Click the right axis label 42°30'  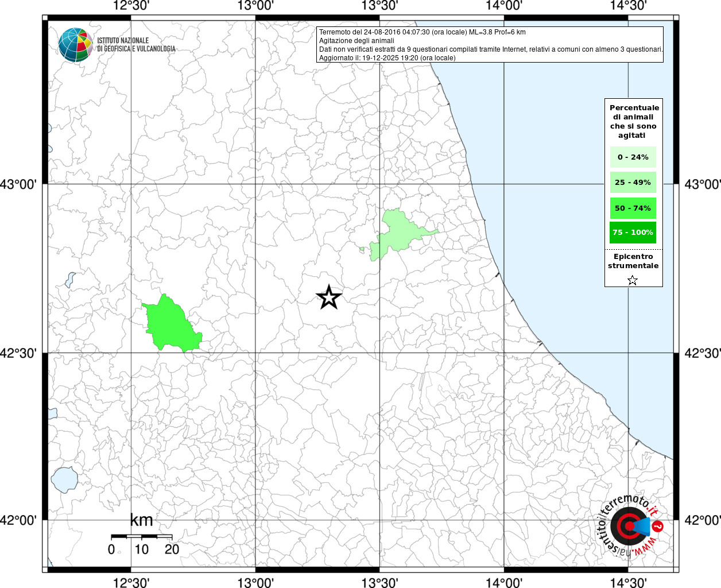click(703, 353)
